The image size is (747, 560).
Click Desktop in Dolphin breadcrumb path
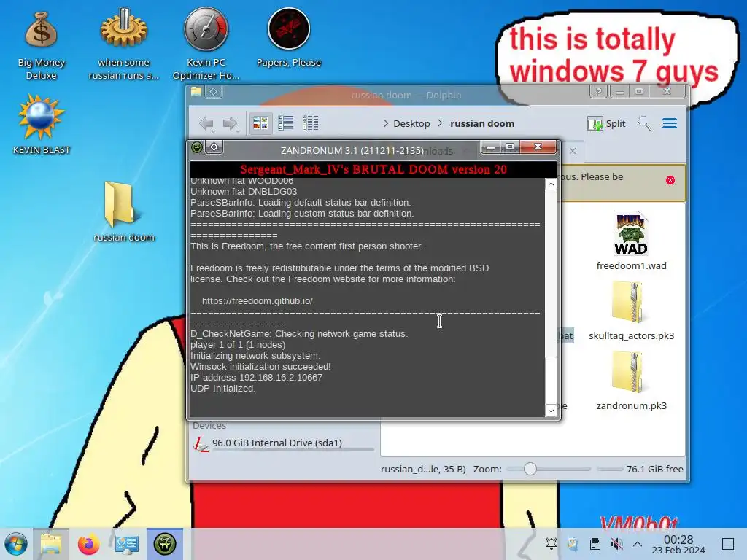pyautogui.click(x=411, y=123)
